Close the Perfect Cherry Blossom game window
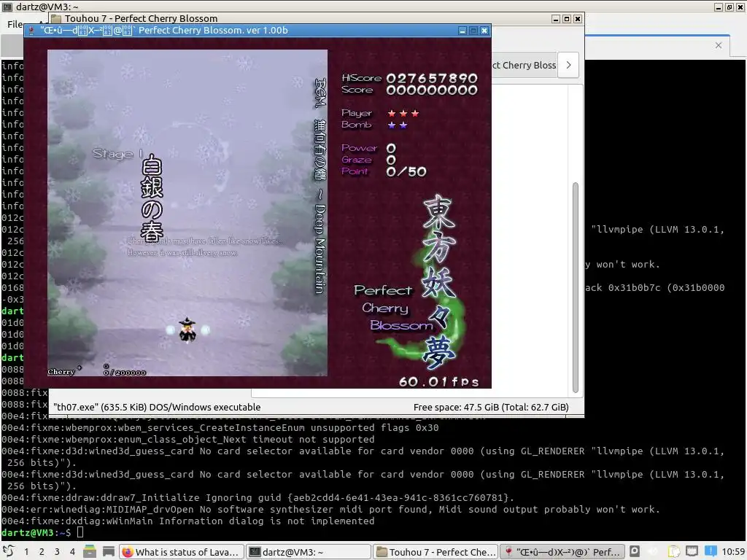Viewport: 747px width, 560px height. point(484,31)
